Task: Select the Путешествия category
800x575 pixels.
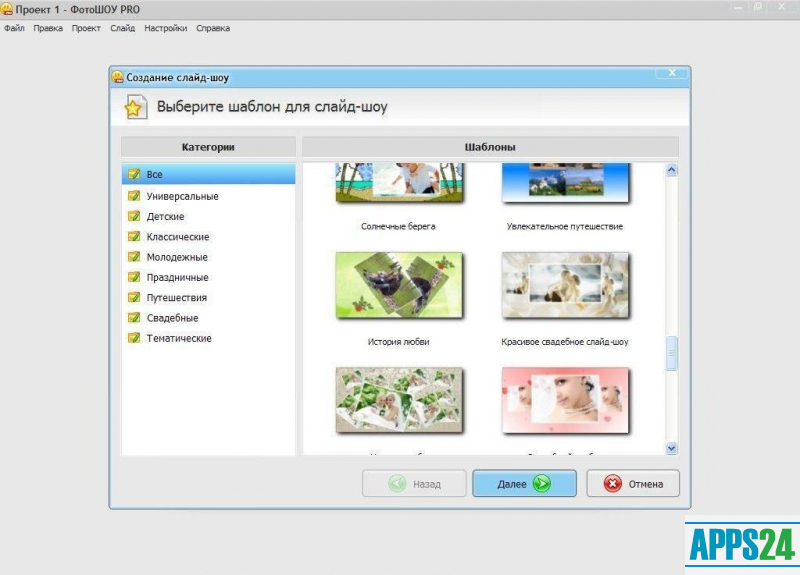Action: [x=176, y=298]
